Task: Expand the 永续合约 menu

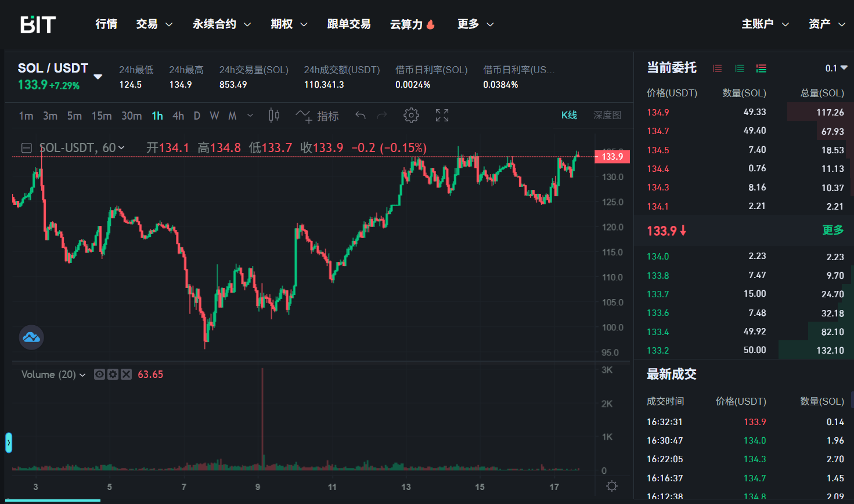Action: pyautogui.click(x=221, y=24)
